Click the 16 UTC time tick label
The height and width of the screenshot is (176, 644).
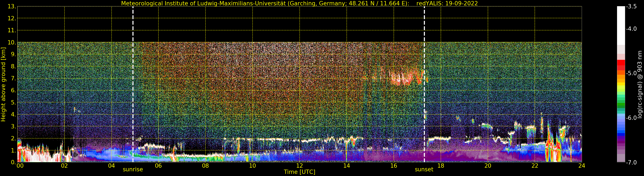point(394,166)
